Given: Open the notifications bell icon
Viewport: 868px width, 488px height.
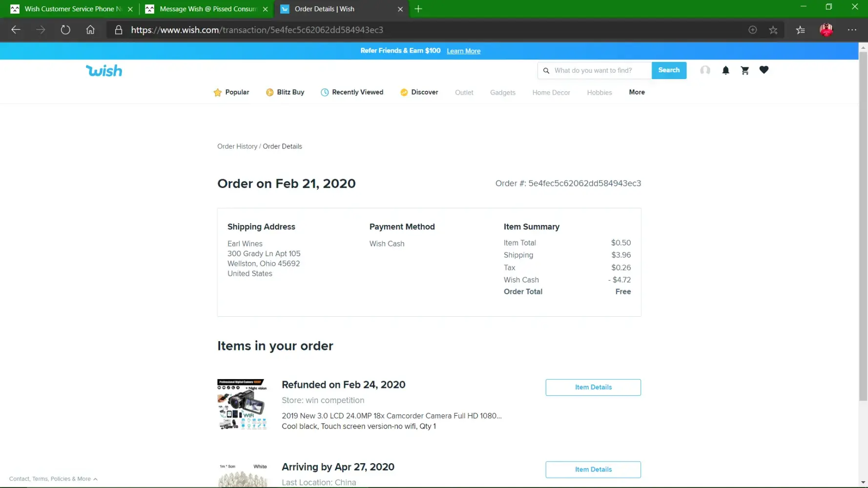Looking at the screenshot, I should [x=725, y=70].
